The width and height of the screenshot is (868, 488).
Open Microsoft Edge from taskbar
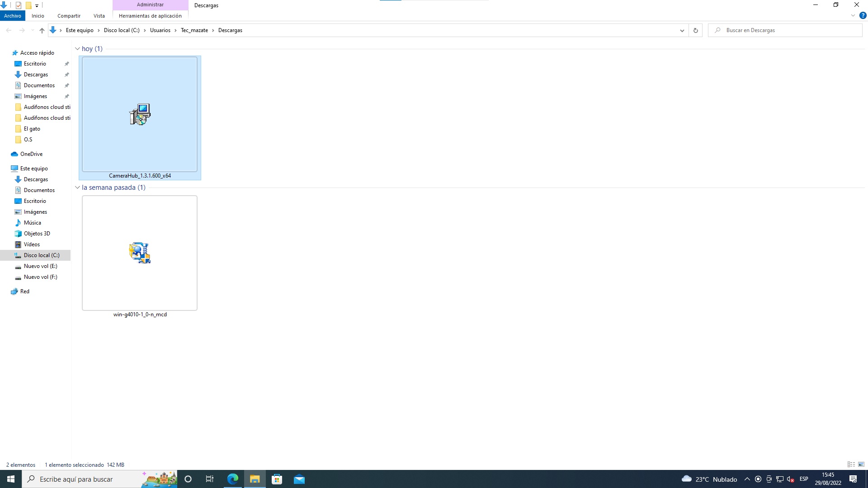(x=233, y=479)
